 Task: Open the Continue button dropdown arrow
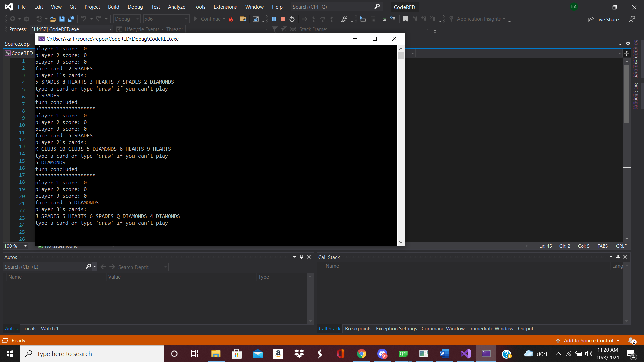click(x=224, y=19)
